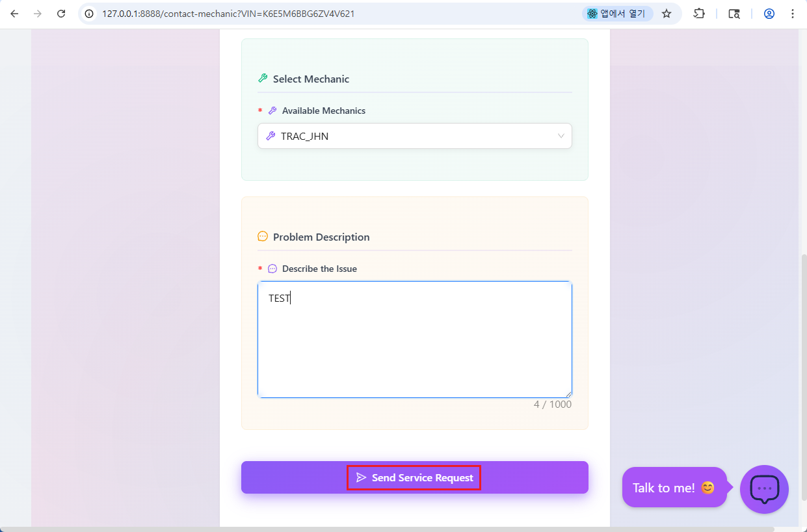Open the TRAC_JHN mechanic selector
The image size is (807, 532).
(x=415, y=136)
